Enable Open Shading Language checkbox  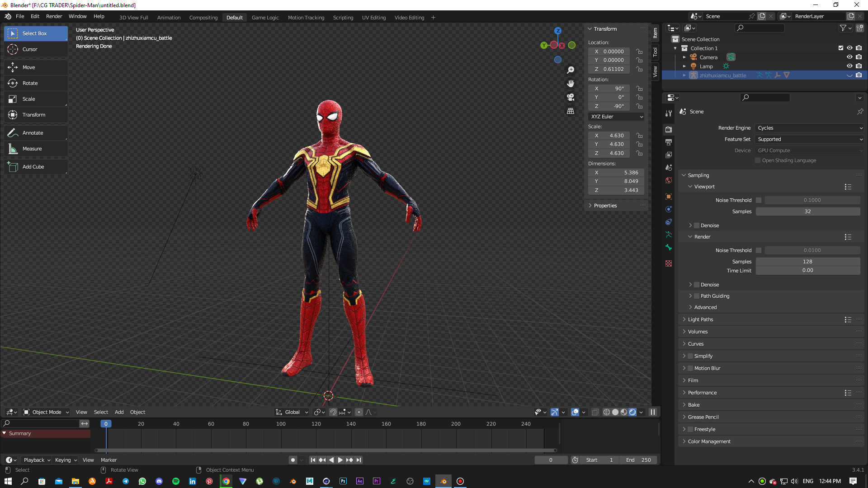tap(758, 160)
